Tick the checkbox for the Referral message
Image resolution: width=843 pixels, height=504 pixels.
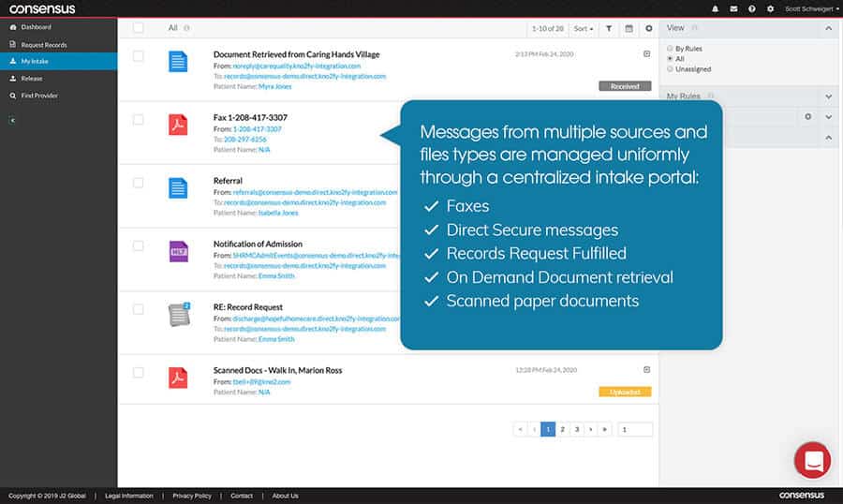coord(139,184)
